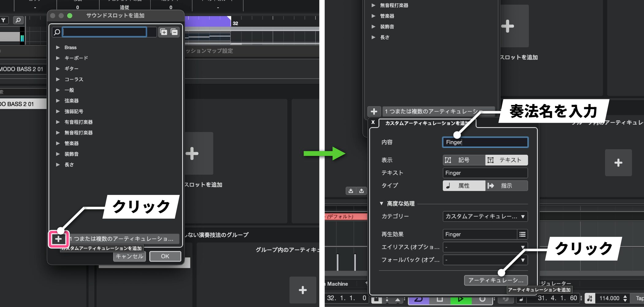Screen dimensions: 644x307
Task: Click the キャンセル button
Action: click(x=129, y=256)
